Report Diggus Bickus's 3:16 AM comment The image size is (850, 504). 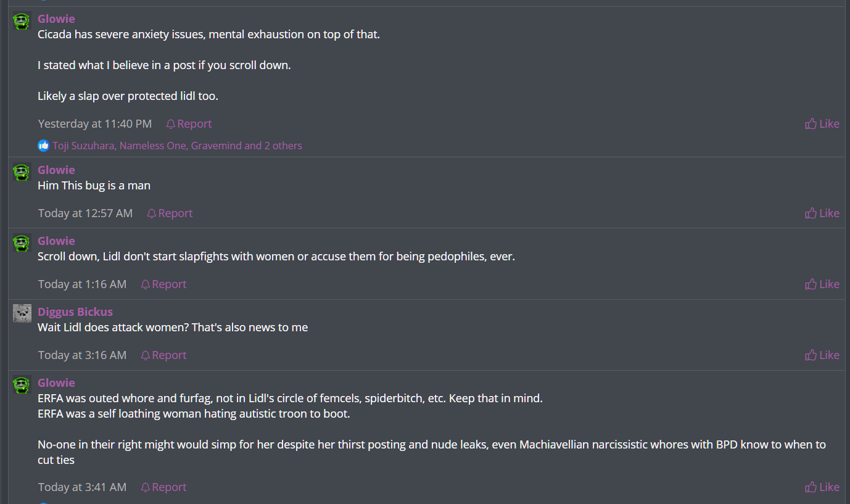[x=163, y=355]
